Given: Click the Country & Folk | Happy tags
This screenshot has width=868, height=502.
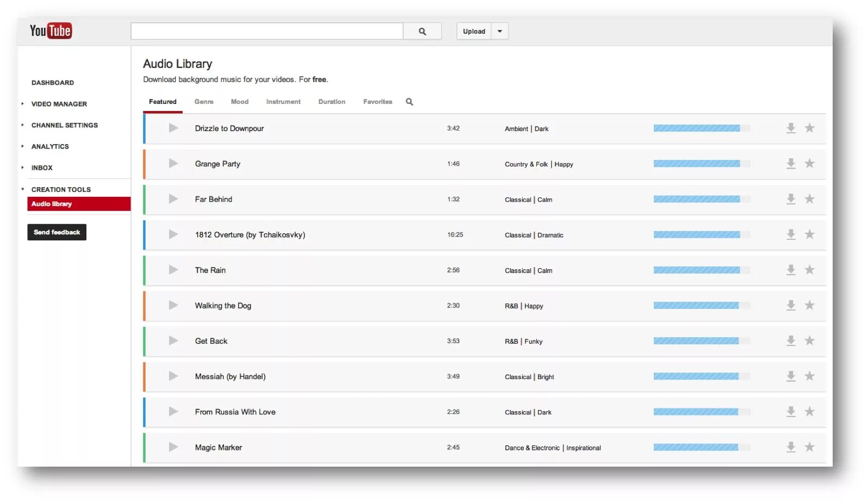Looking at the screenshot, I should coord(539,164).
